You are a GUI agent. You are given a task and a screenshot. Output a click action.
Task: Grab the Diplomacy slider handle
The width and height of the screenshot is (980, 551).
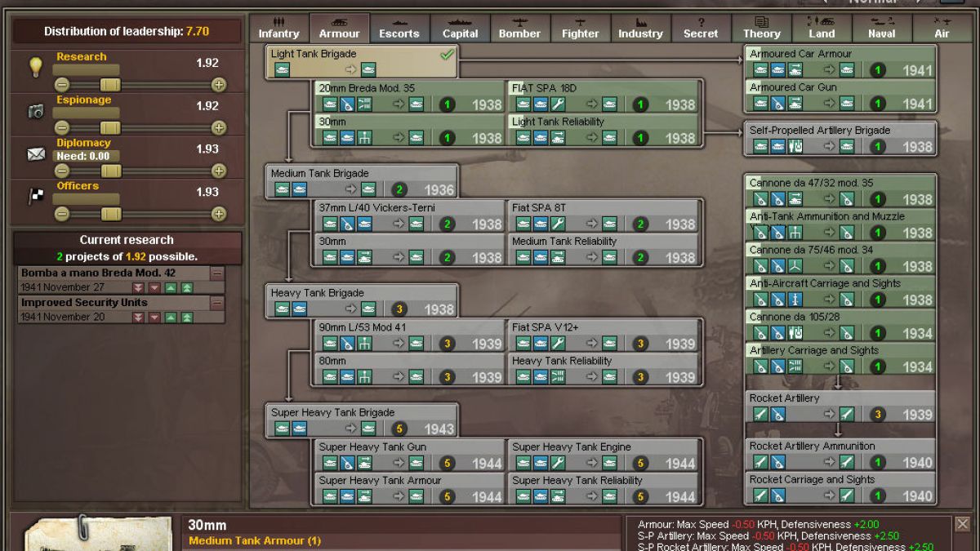[x=110, y=171]
